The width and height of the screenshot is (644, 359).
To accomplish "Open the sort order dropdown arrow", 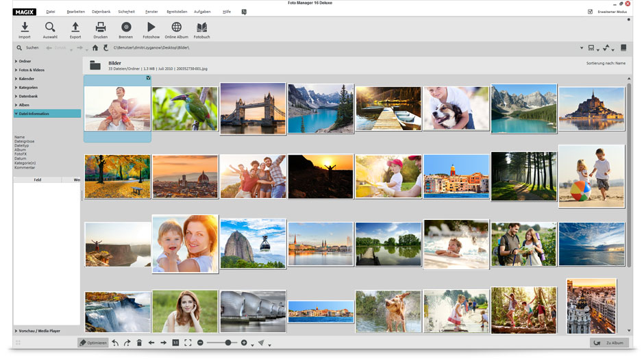I will pyautogui.click(x=612, y=50).
